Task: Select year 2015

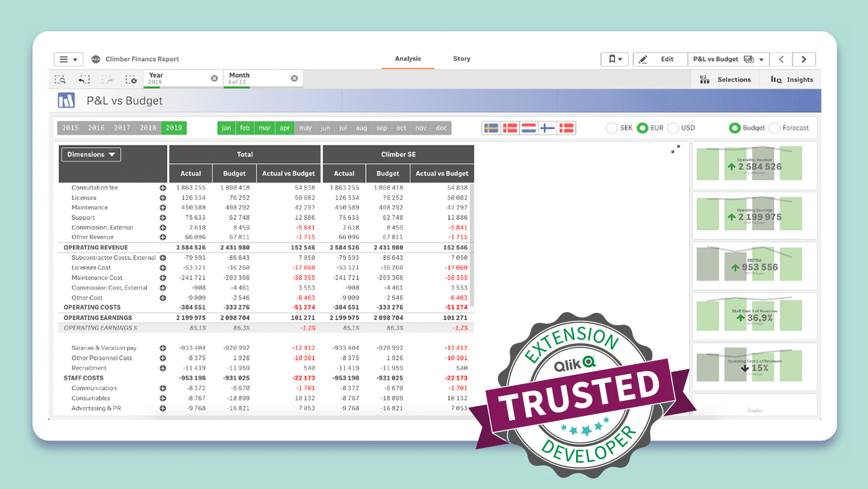Action: [71, 128]
